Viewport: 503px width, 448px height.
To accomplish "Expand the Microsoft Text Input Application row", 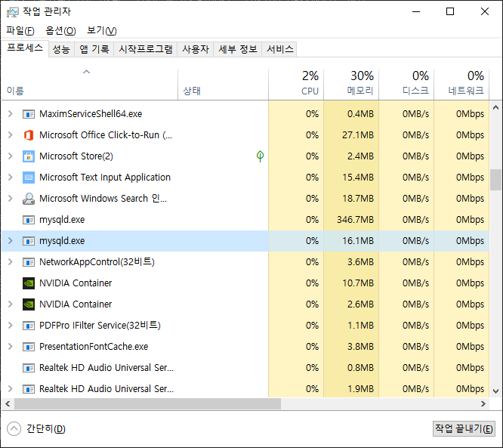I will (x=11, y=177).
